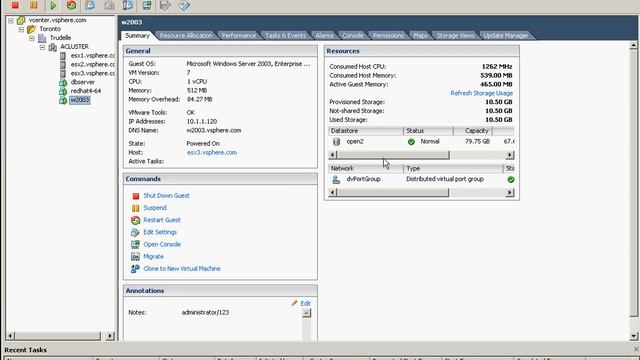This screenshot has height=360, width=640.
Task: Click the Suspend toolbar icon
Action: point(33,5)
